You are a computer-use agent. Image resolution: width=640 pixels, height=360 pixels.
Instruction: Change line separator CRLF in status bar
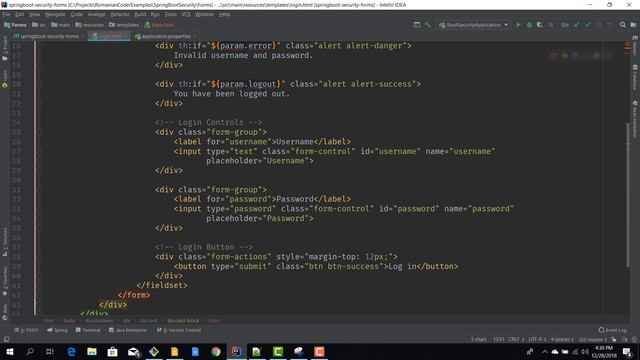click(x=516, y=339)
